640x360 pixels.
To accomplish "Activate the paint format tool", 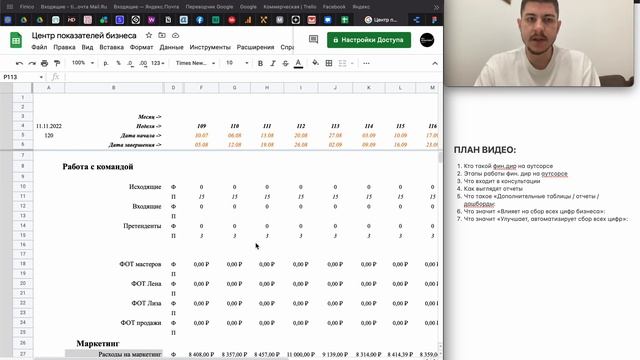I will [x=57, y=63].
